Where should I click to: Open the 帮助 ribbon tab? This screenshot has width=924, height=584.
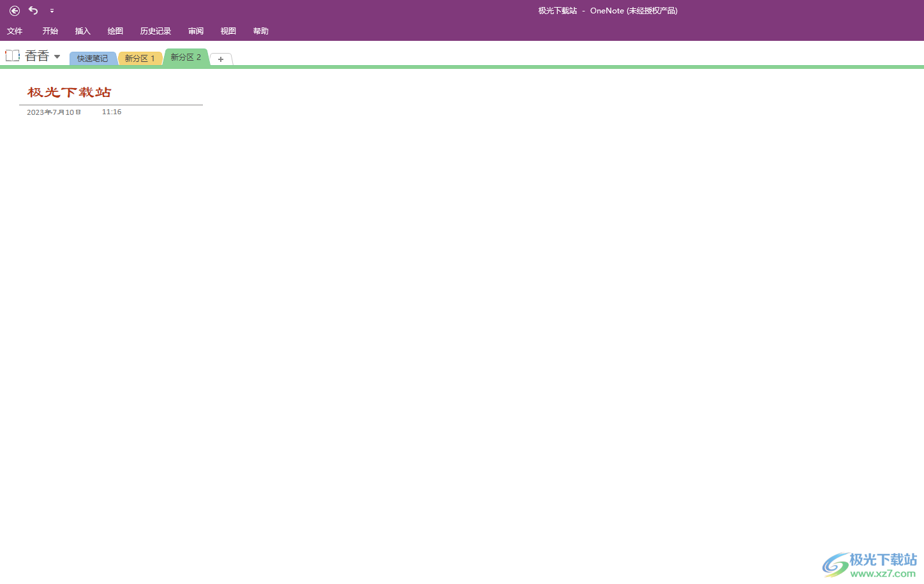(261, 31)
